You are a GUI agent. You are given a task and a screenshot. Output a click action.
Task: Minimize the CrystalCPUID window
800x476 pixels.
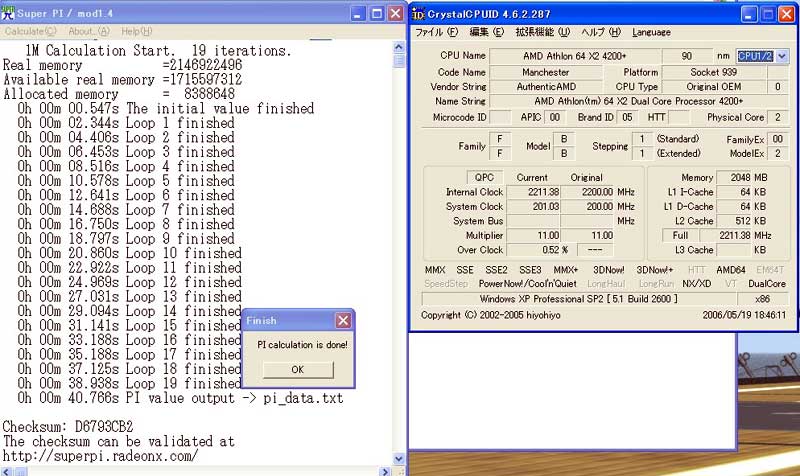748,15
